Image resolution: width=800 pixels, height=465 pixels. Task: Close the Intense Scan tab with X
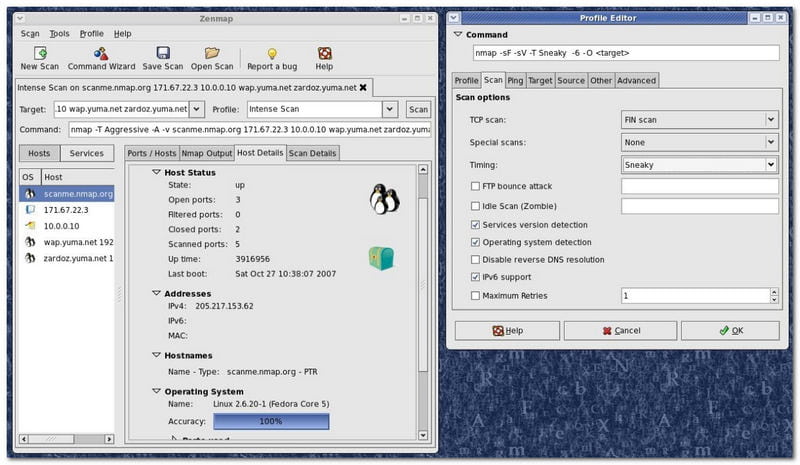(363, 88)
